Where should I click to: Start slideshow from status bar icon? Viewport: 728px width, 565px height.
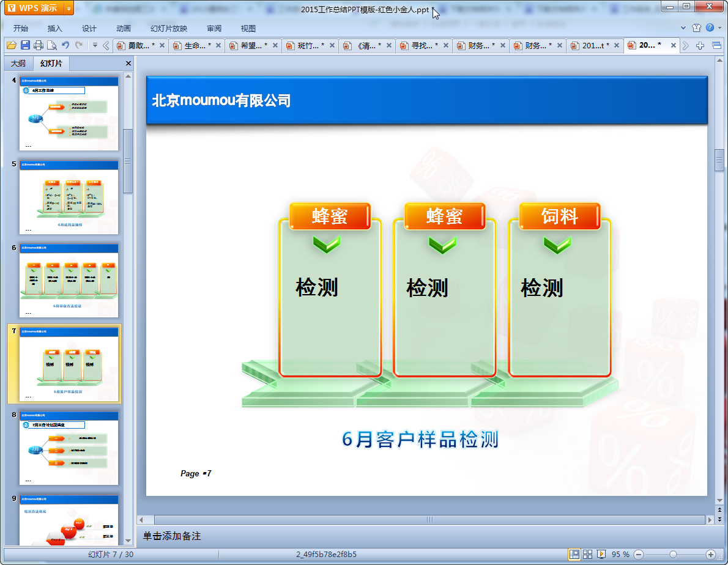pos(601,555)
